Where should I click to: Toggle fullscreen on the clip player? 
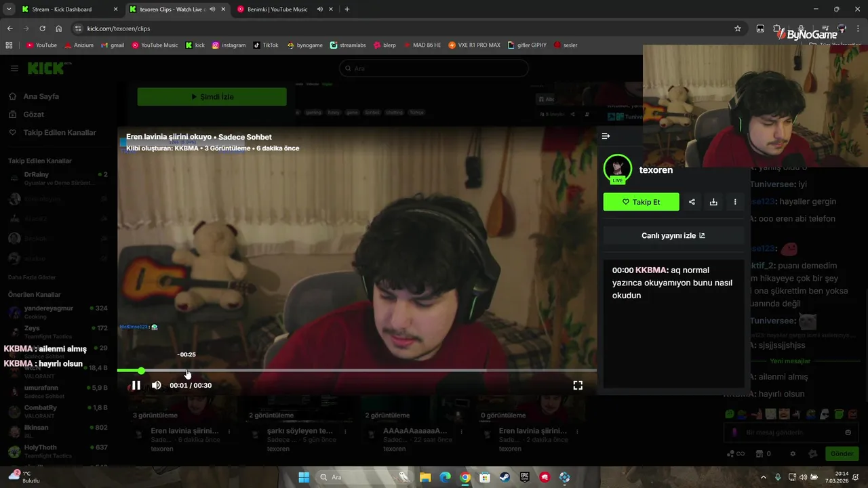[578, 385]
